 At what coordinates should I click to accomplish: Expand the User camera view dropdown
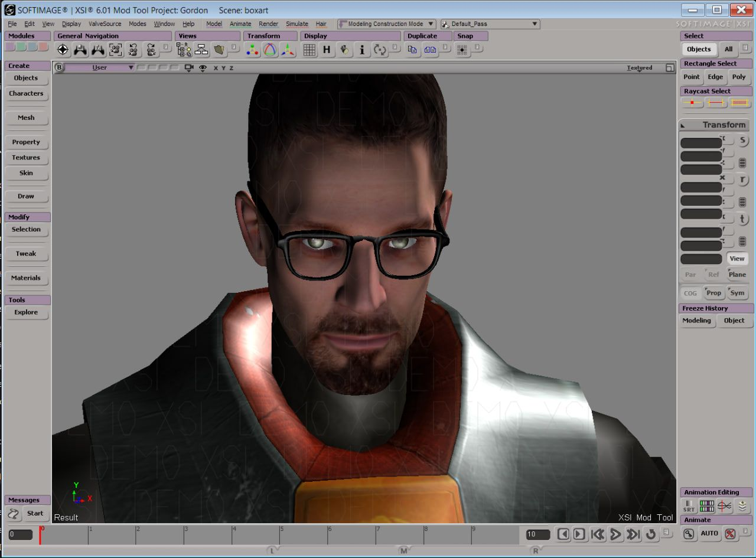[x=100, y=68]
